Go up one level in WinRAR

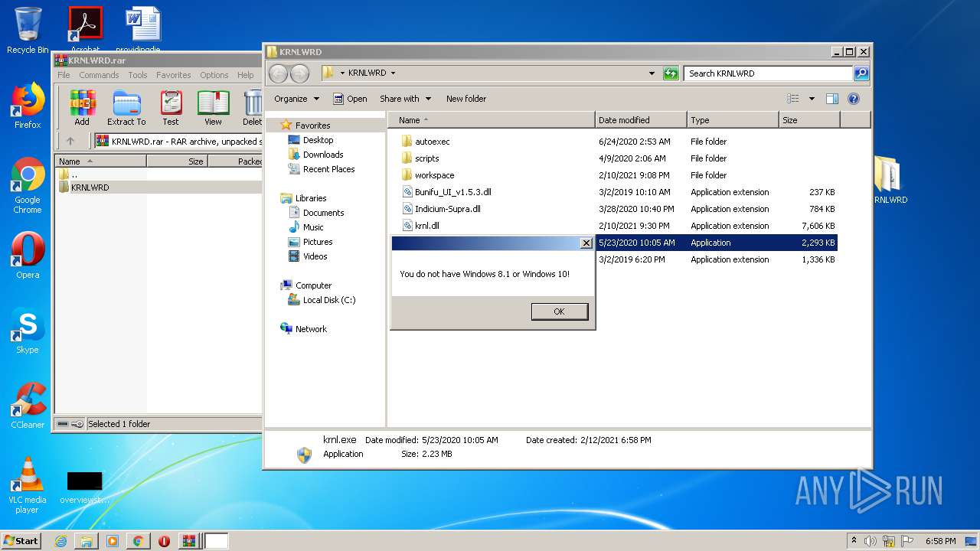point(70,141)
